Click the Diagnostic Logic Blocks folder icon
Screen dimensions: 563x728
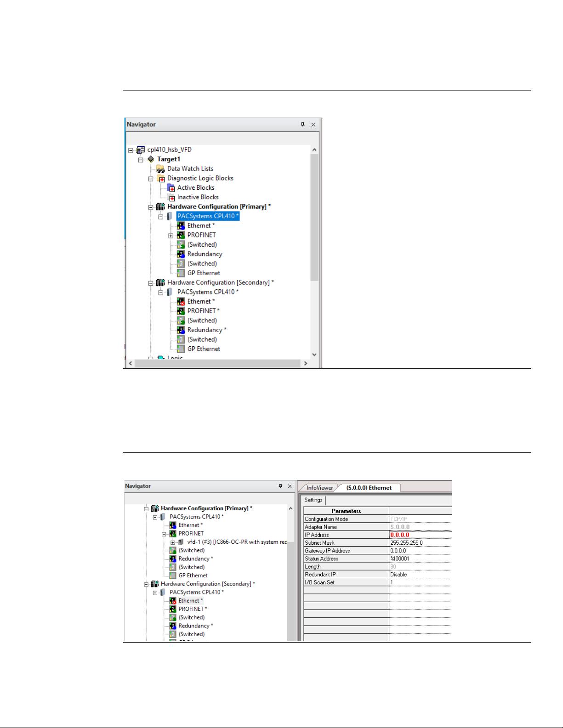click(x=160, y=178)
